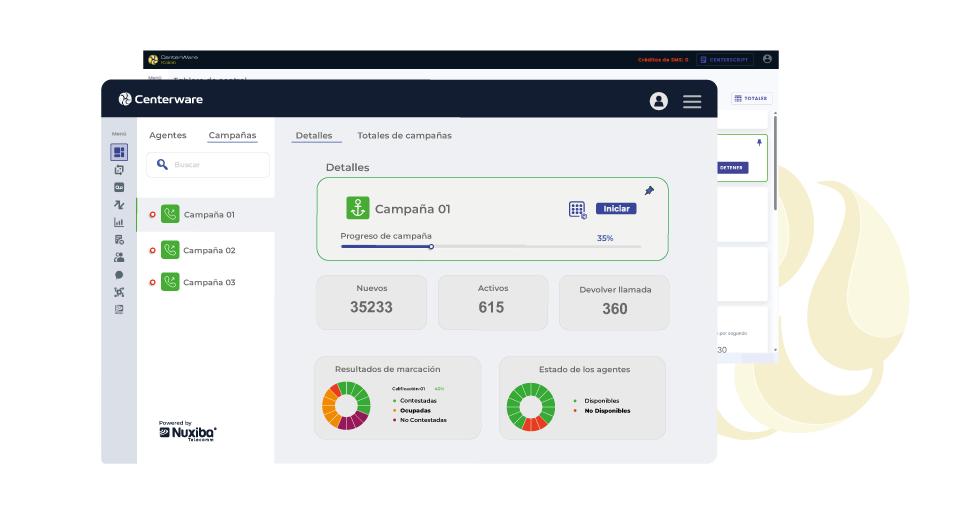Image resolution: width=978 pixels, height=526 pixels.
Task: Click Créditos de SMS text in the background window
Action: (663, 60)
